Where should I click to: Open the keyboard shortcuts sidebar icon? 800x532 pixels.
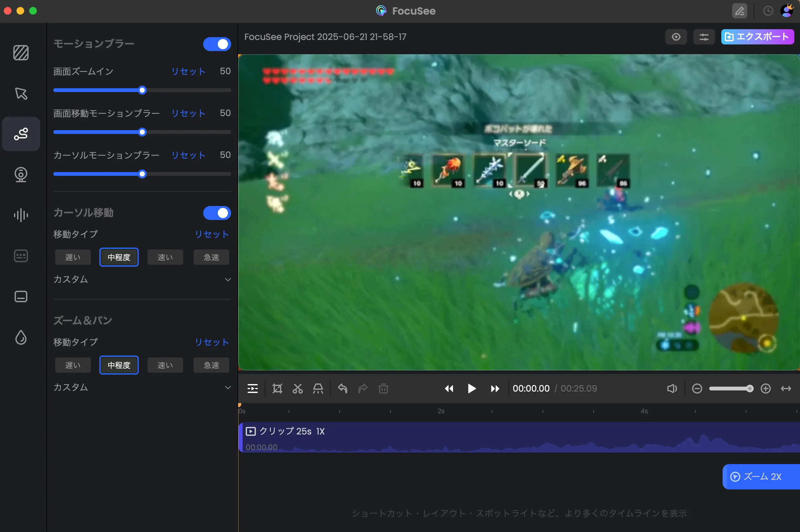click(21, 256)
